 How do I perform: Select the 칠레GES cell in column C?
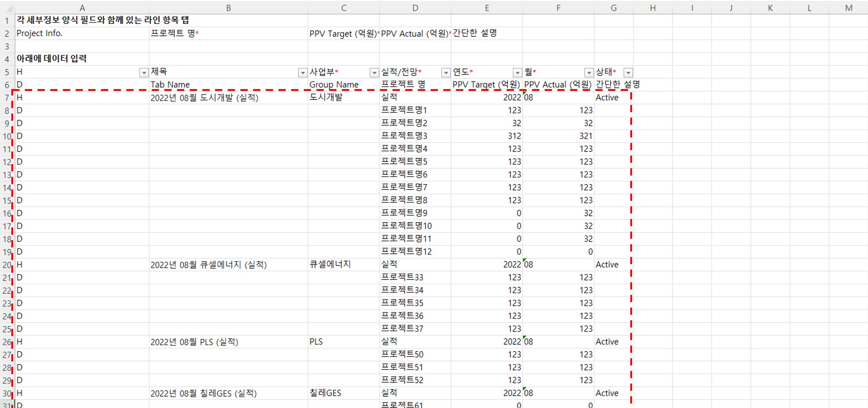pos(325,394)
